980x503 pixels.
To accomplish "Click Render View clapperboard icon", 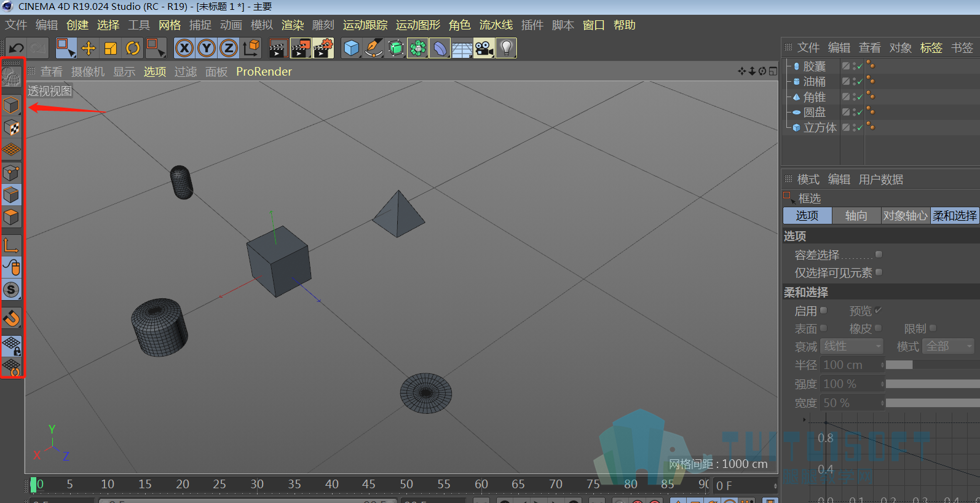I will pos(278,48).
